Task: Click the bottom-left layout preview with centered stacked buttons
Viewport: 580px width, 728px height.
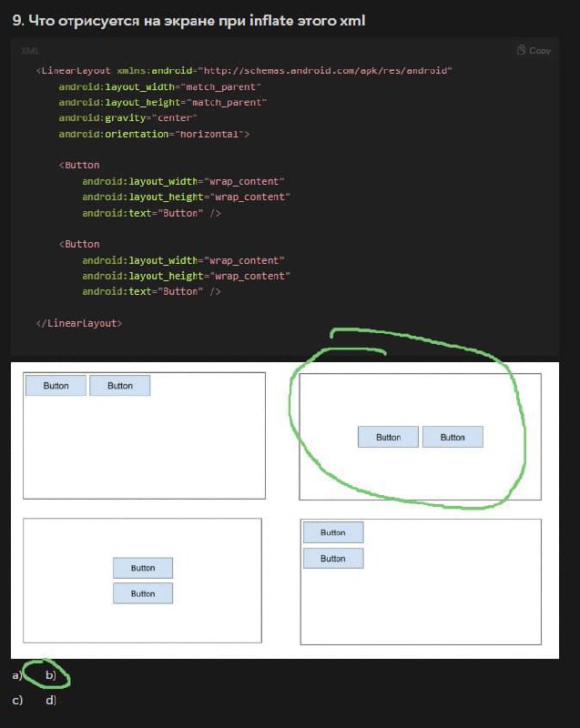Action: click(143, 581)
